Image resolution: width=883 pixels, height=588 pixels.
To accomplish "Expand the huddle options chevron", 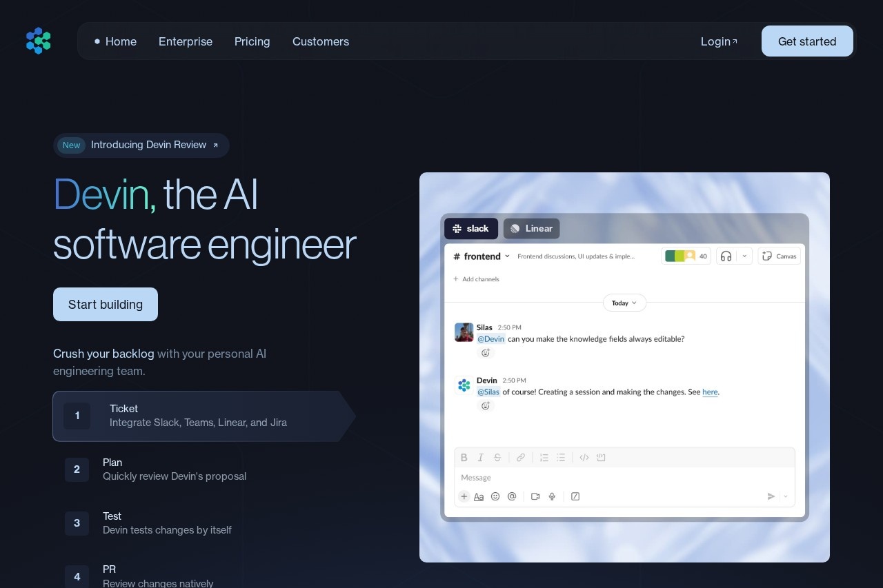I will [744, 256].
